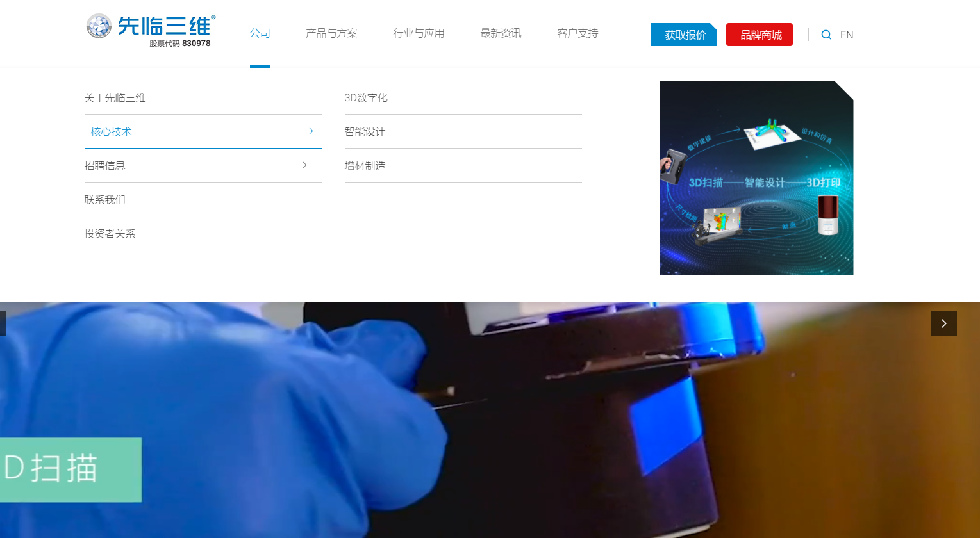The image size is (980, 538).
Task: Open the 关于先临三维 page
Action: tap(115, 97)
